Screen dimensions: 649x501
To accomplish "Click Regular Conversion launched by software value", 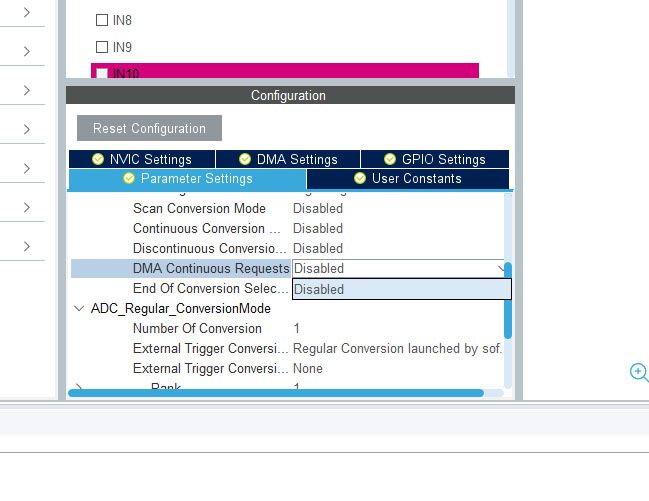I will pyautogui.click(x=397, y=348).
